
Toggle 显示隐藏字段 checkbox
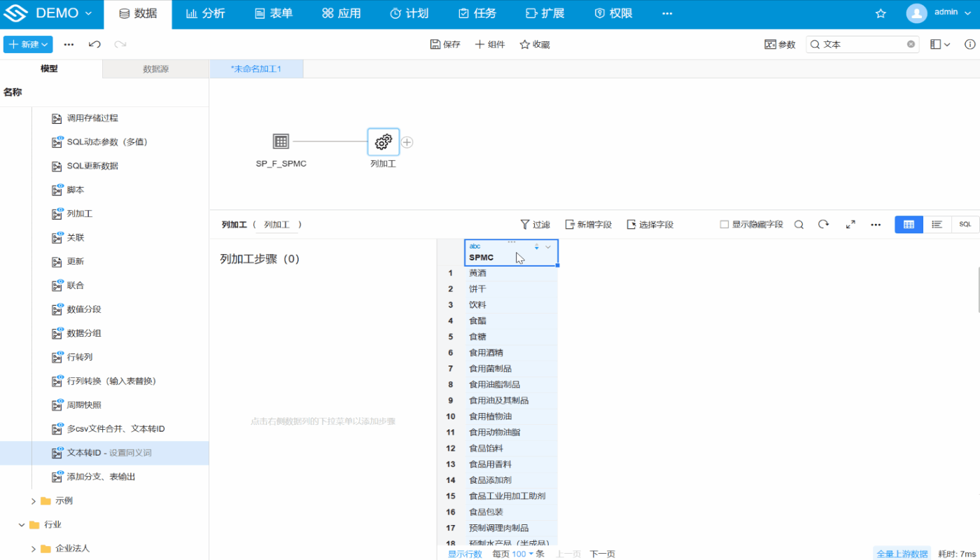click(724, 225)
